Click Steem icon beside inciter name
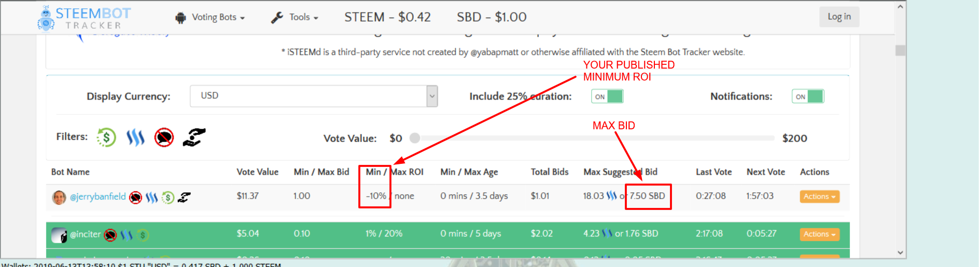This screenshot has height=267, width=980. (x=127, y=235)
